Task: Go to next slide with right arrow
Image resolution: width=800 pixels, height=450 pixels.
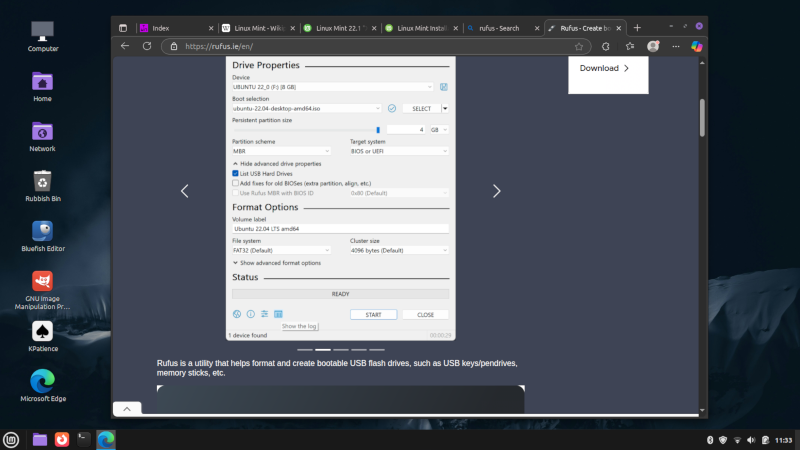Action: 497,191
